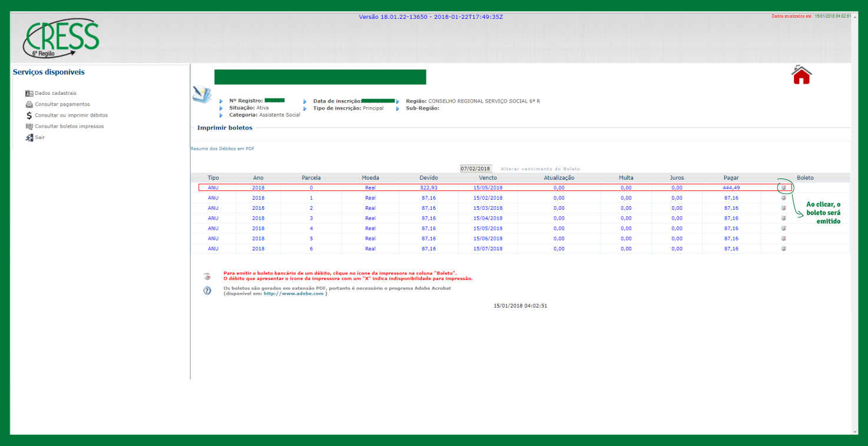Image resolution: width=868 pixels, height=446 pixels.
Task: Click the Vencto column header
Action: tap(488, 177)
